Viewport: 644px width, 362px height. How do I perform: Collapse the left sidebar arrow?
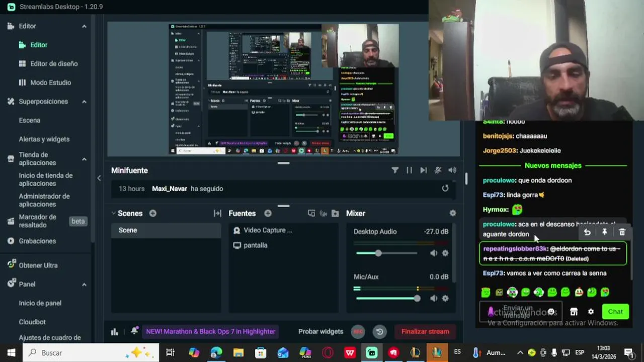click(x=99, y=178)
